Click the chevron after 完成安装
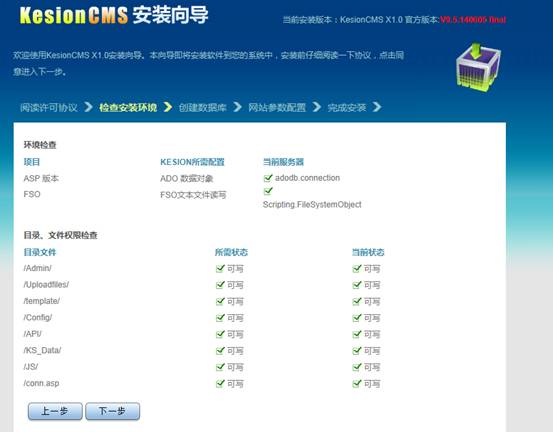 [x=377, y=107]
